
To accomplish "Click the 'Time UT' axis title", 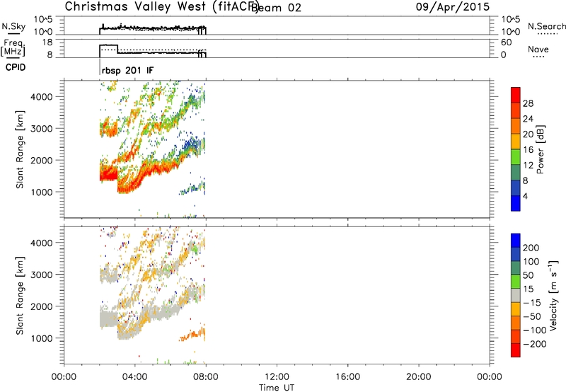I will point(277,388).
